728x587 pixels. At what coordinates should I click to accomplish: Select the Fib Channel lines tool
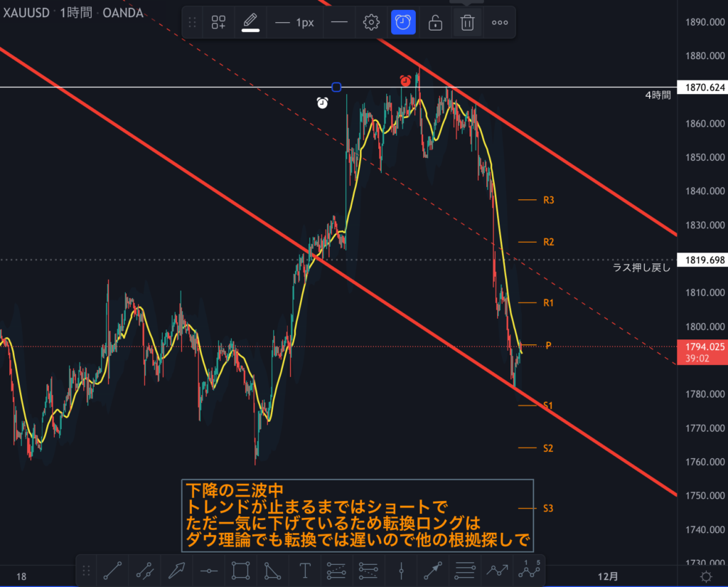tap(465, 571)
